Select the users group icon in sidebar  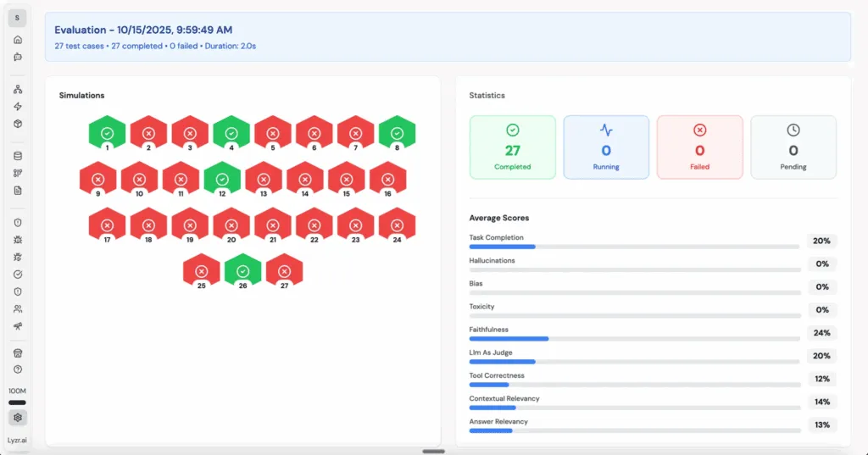click(x=18, y=309)
